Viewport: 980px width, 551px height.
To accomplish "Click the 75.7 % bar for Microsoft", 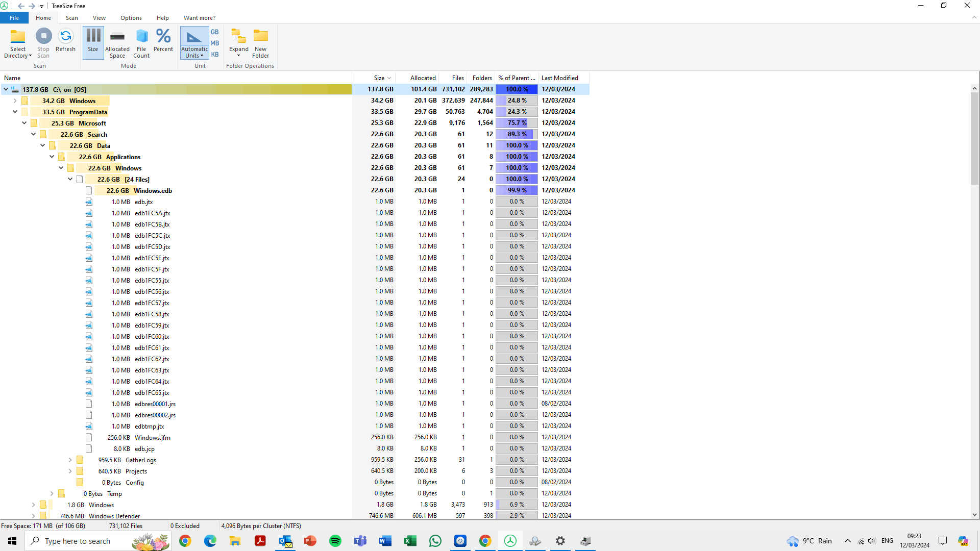I will [517, 123].
